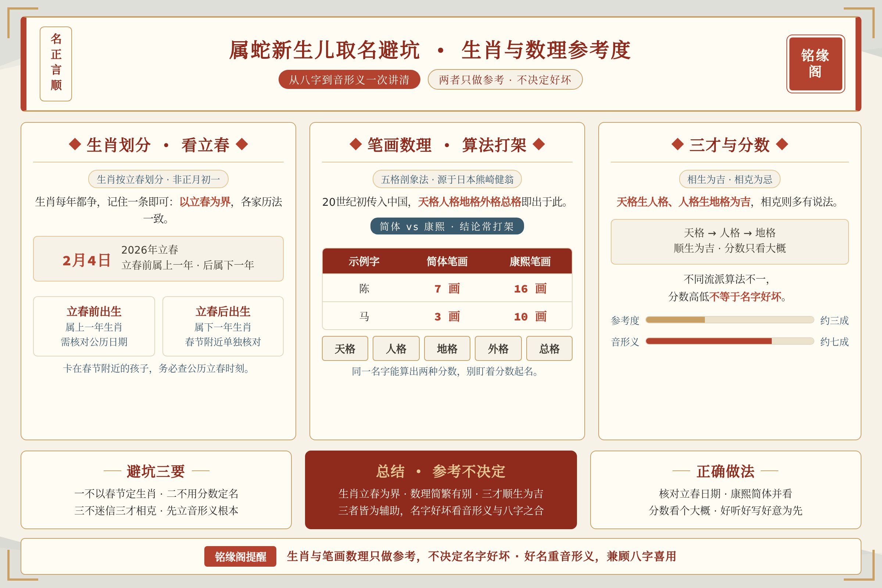Click the highlighted 天格人格地格外格总格 text
Image resolution: width=882 pixels, height=588 pixels.
tap(470, 202)
